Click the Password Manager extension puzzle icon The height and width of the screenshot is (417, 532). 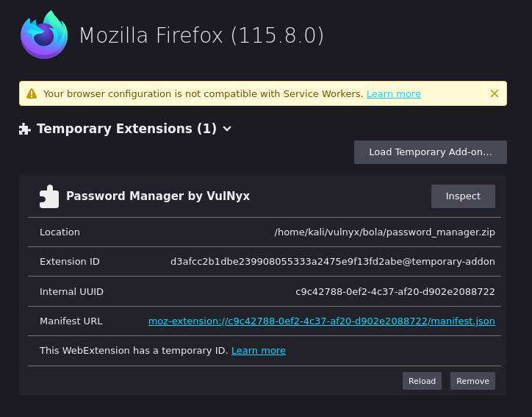48,196
